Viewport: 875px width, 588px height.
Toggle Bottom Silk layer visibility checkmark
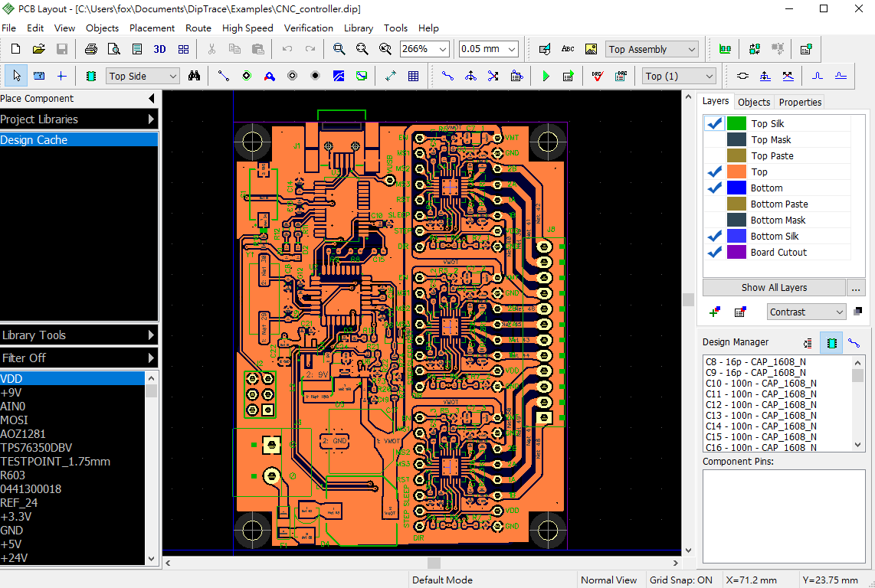click(715, 236)
